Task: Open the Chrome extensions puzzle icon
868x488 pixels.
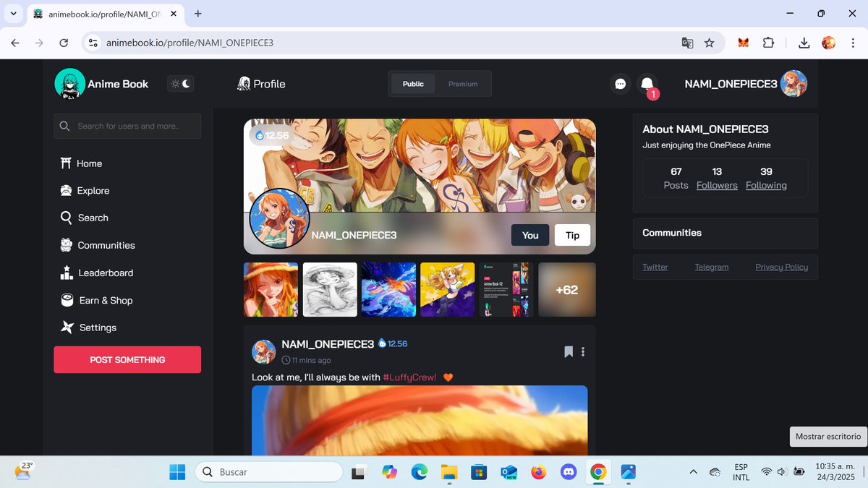Action: [769, 43]
